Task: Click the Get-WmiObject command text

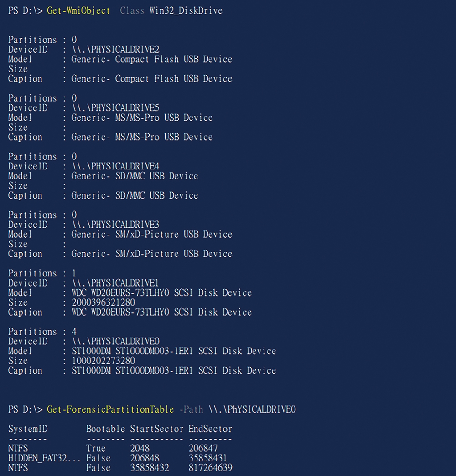Action: tap(78, 10)
